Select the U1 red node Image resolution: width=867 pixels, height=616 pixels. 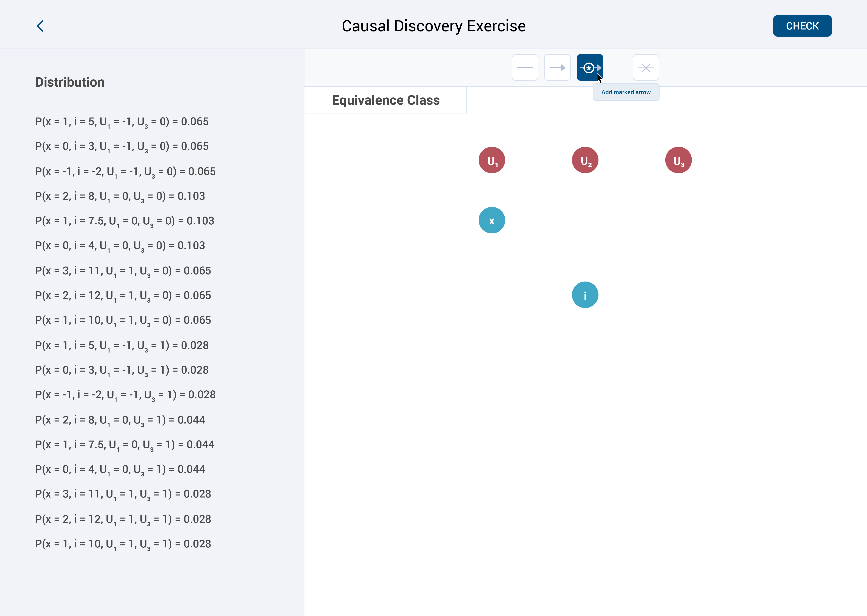tap(492, 160)
